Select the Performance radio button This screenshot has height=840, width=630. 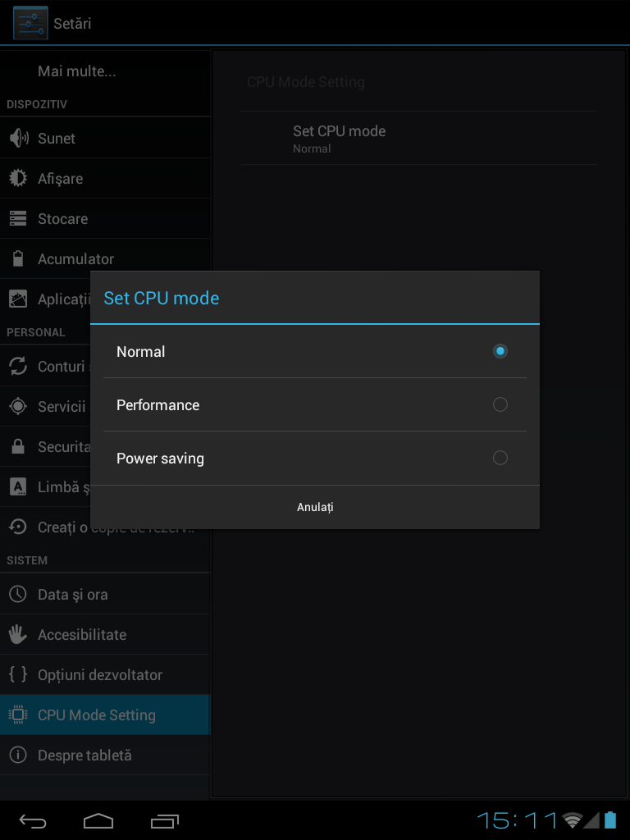(500, 404)
